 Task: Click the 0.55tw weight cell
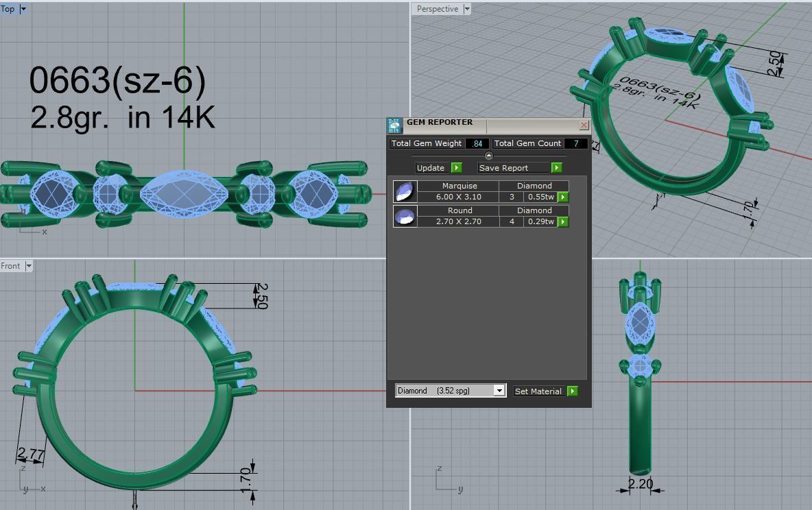540,197
